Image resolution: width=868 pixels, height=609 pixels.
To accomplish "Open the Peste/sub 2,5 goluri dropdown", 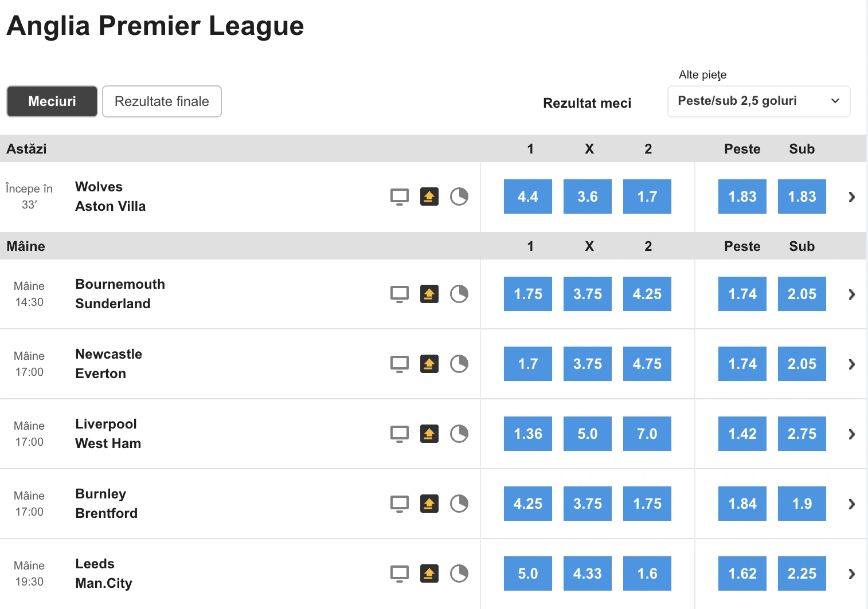I will click(x=758, y=101).
